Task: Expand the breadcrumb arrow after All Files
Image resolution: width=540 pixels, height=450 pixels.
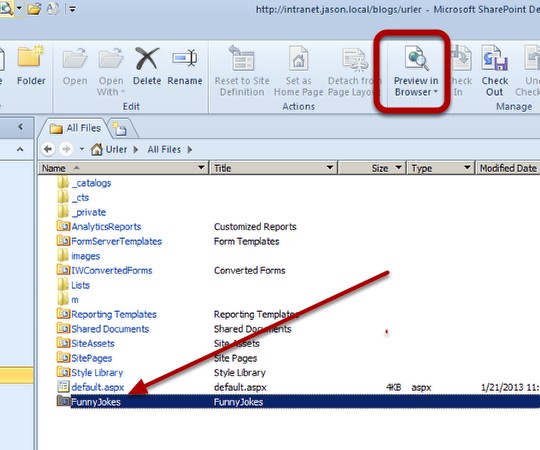Action: (190, 149)
